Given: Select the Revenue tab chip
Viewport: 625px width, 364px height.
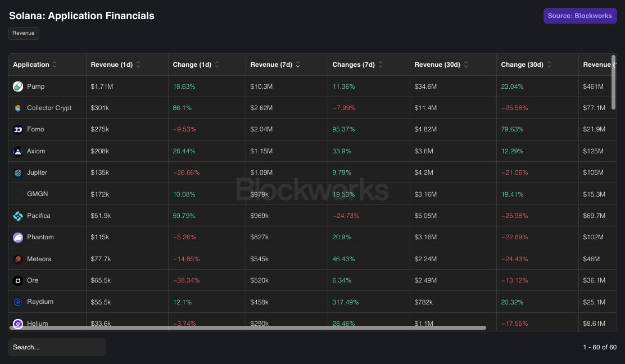Looking at the screenshot, I should 24,33.
